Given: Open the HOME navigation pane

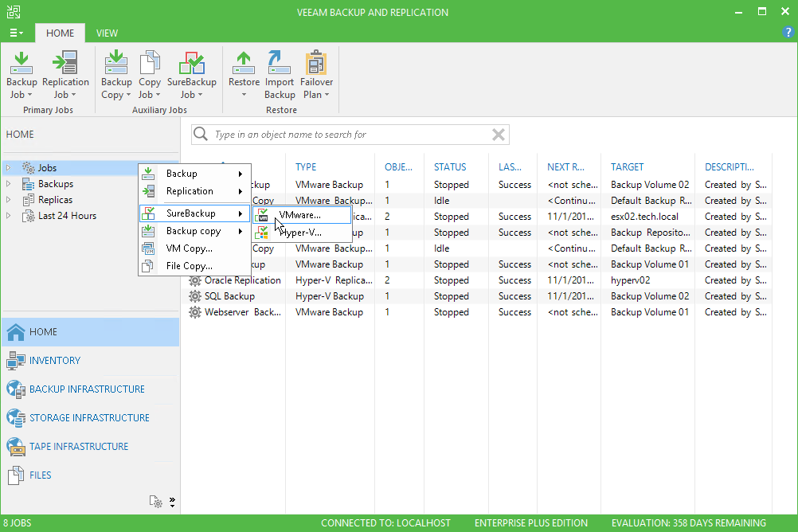Looking at the screenshot, I should (91, 332).
